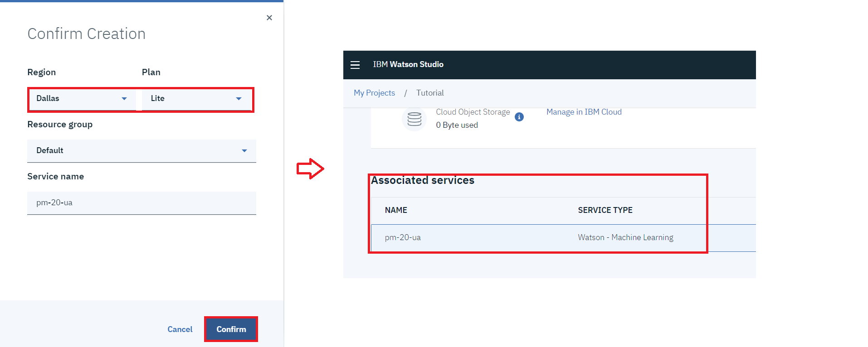868x347 pixels.
Task: Open Manage in IBM Cloud link
Action: [584, 112]
